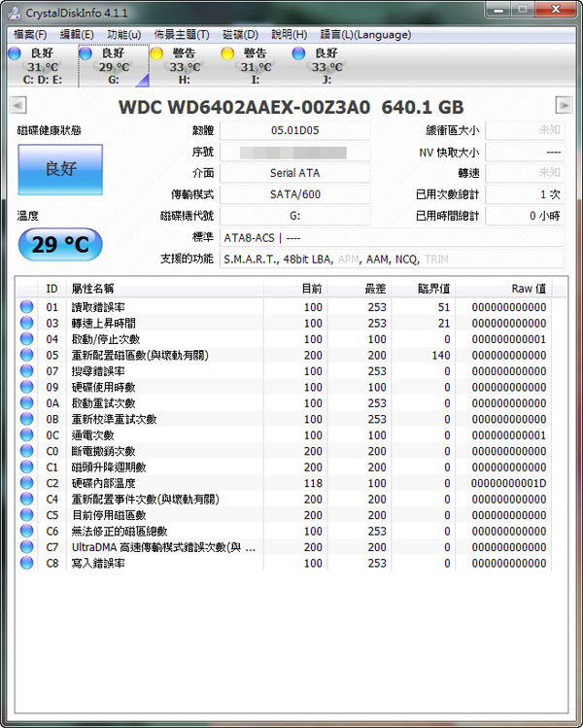Click status icon of row C4 重新配置事件次數
Viewport: 583px width, 728px height.
click(x=27, y=500)
